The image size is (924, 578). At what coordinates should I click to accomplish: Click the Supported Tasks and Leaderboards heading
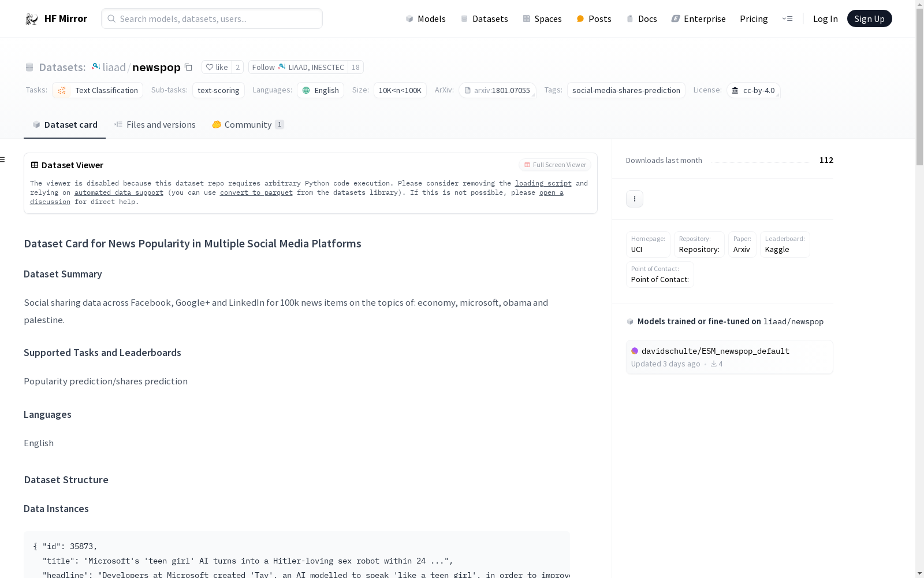tap(102, 353)
